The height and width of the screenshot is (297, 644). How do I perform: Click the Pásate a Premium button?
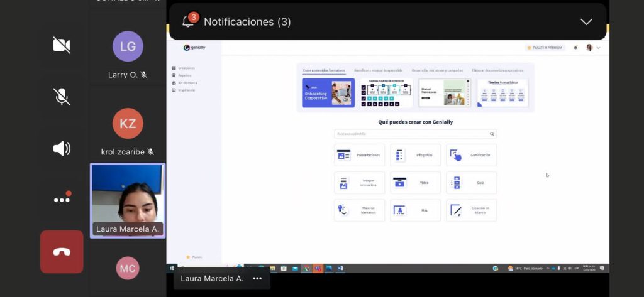pos(545,48)
